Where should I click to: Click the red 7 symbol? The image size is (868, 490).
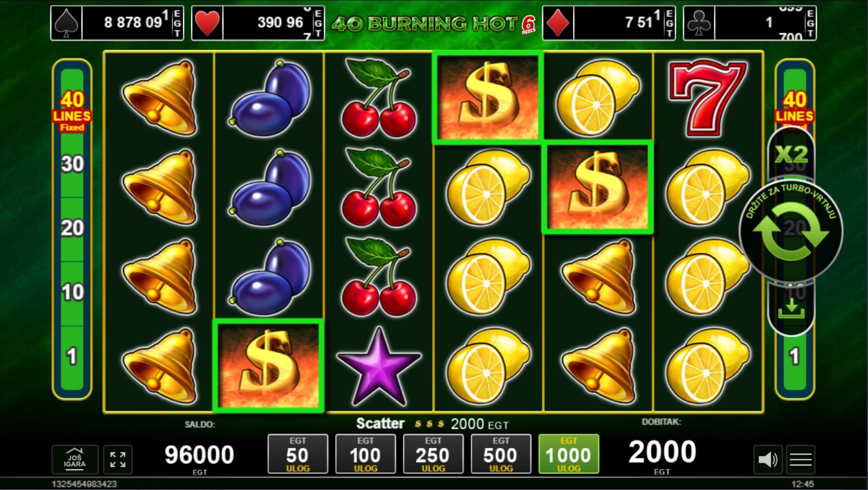click(x=708, y=98)
